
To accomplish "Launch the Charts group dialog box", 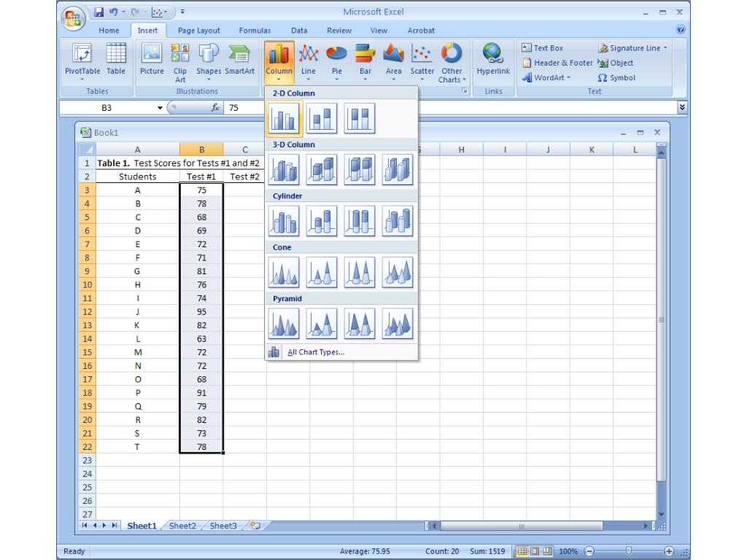I will click(464, 91).
